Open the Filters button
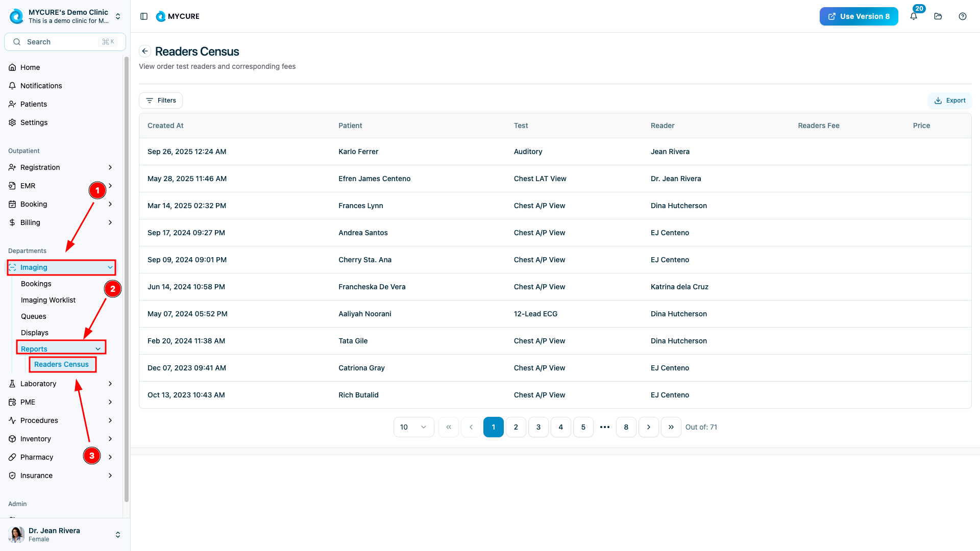 coord(161,101)
